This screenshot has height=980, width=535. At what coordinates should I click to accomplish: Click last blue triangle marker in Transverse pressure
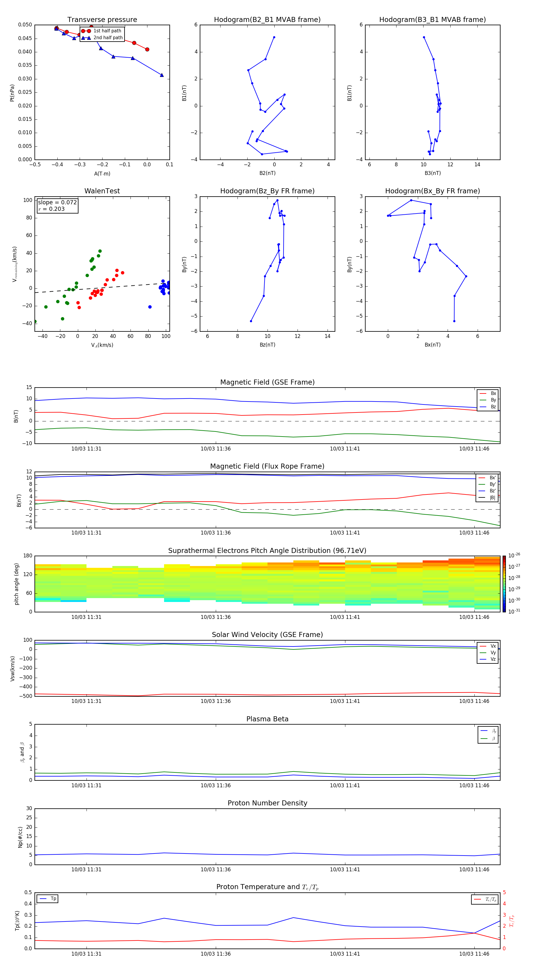tap(162, 75)
